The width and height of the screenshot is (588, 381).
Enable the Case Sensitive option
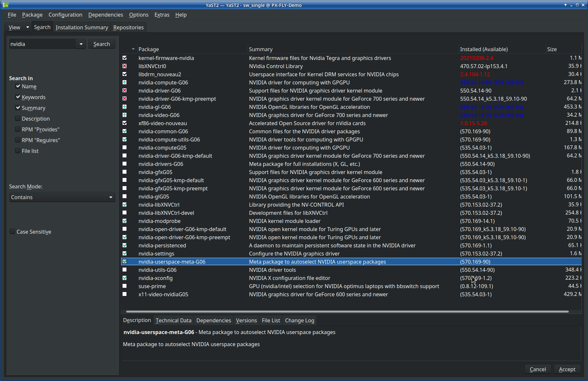(x=12, y=231)
